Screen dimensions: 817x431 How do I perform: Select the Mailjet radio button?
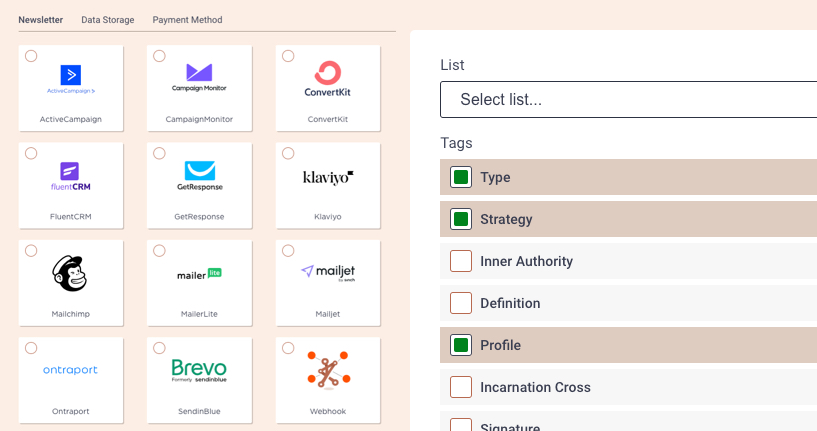tap(288, 251)
